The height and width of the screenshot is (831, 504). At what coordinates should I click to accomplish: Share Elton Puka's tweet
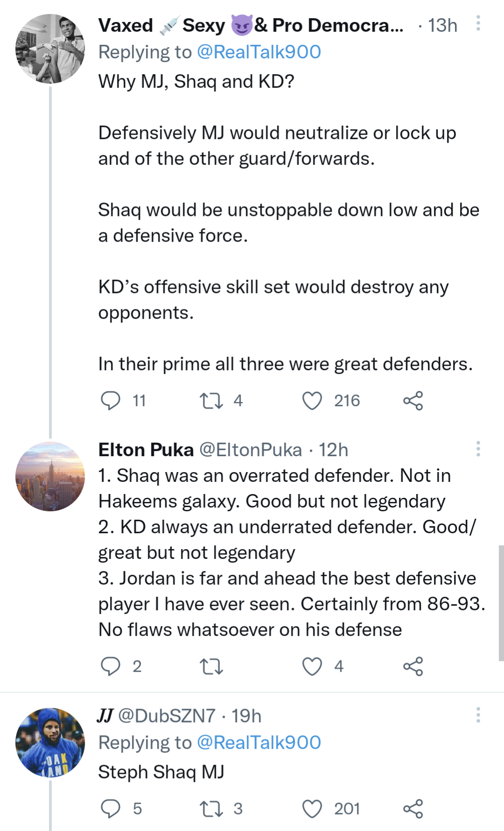[413, 666]
